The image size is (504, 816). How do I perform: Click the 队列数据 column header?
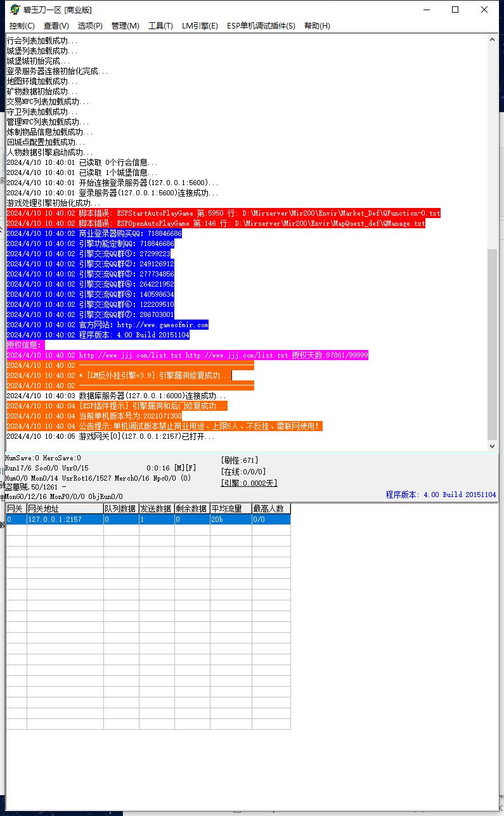click(121, 508)
